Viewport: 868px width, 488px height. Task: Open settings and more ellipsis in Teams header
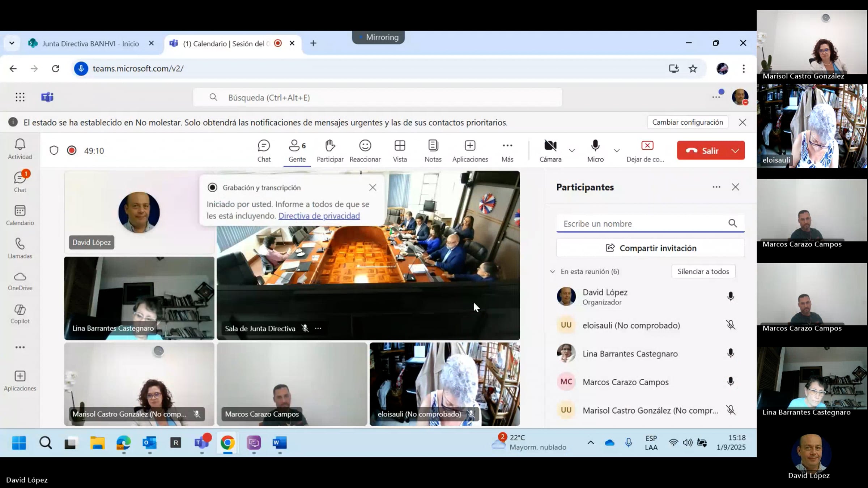[716, 97]
